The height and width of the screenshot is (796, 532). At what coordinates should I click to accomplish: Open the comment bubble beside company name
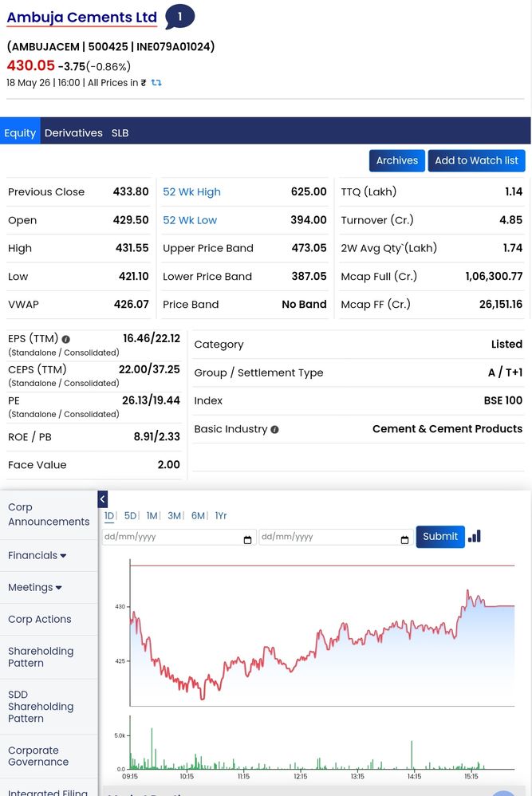pyautogui.click(x=179, y=17)
